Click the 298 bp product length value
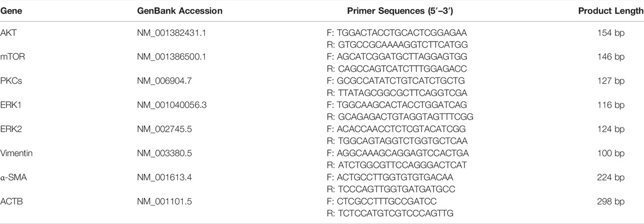 [x=611, y=202]
